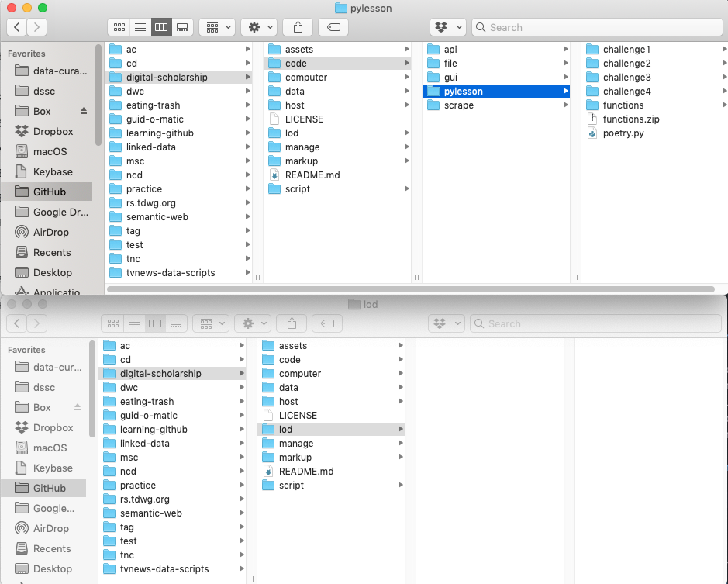Expand lod folder arrow in lod window
Image resolution: width=728 pixels, height=584 pixels.
point(400,430)
